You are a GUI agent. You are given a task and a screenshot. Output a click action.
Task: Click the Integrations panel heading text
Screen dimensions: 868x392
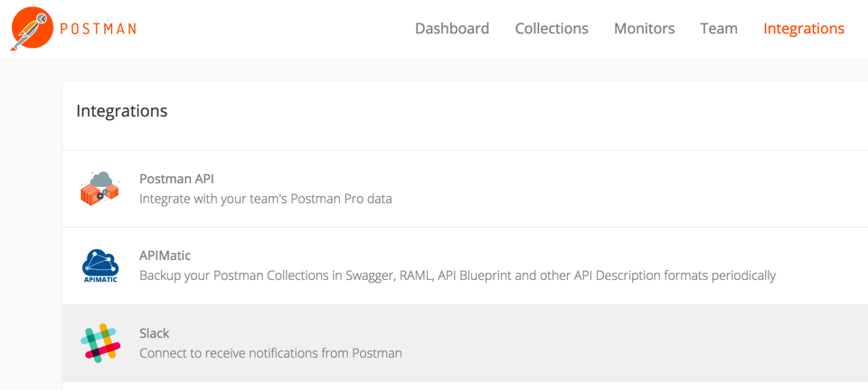pos(122,110)
